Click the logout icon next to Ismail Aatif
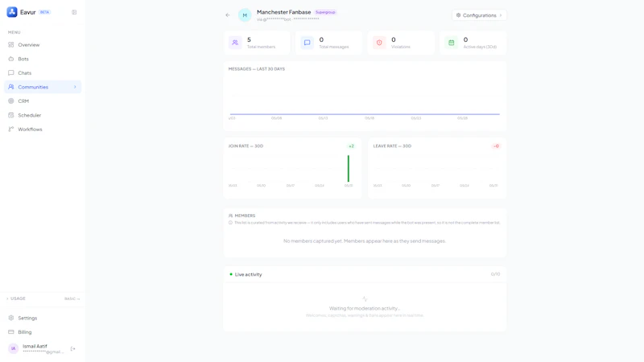The image size is (644, 362). [72, 349]
